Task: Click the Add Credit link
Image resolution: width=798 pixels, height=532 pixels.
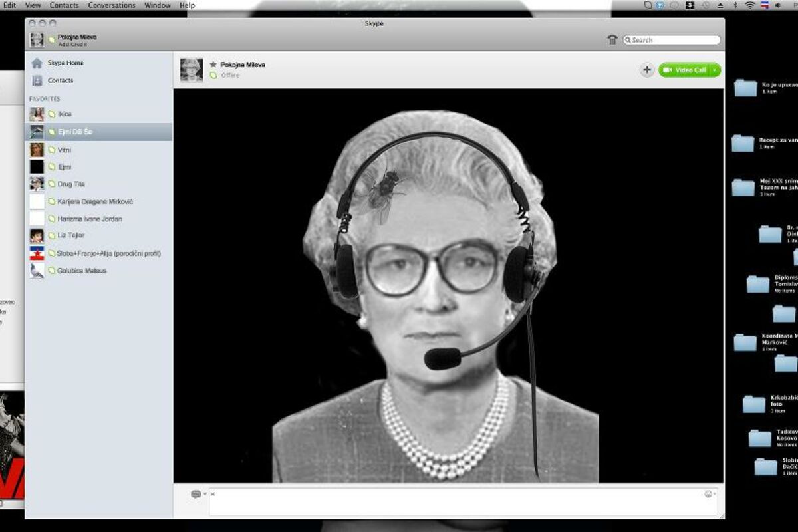Action: tap(72, 45)
